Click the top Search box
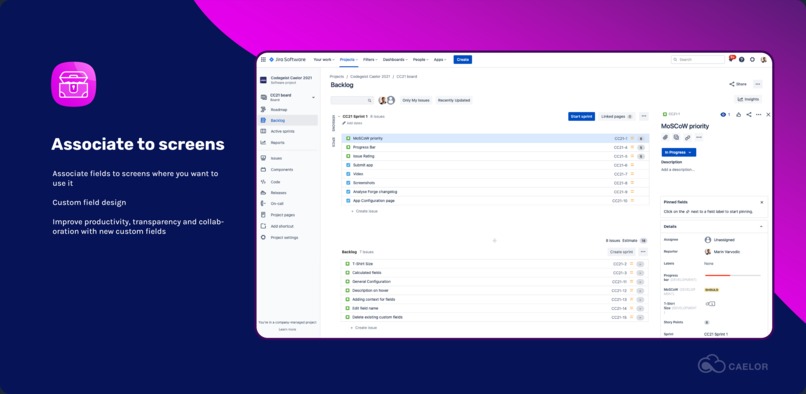 (698, 60)
